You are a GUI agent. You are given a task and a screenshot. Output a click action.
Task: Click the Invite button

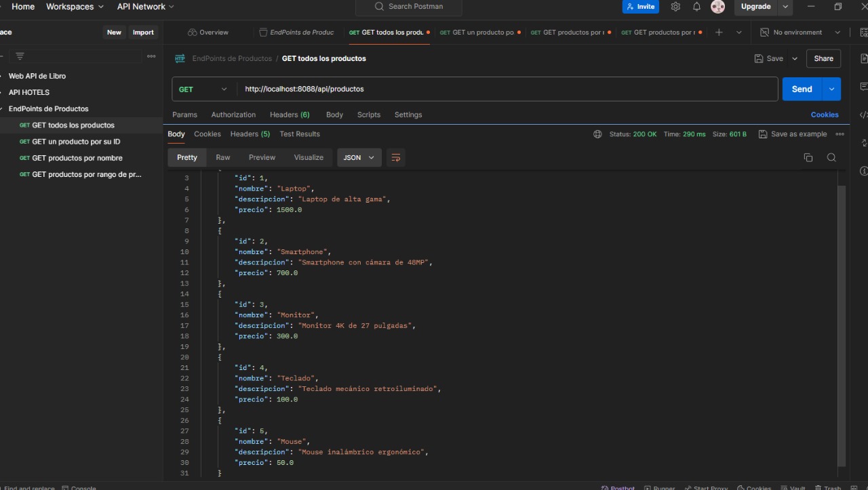click(x=641, y=7)
